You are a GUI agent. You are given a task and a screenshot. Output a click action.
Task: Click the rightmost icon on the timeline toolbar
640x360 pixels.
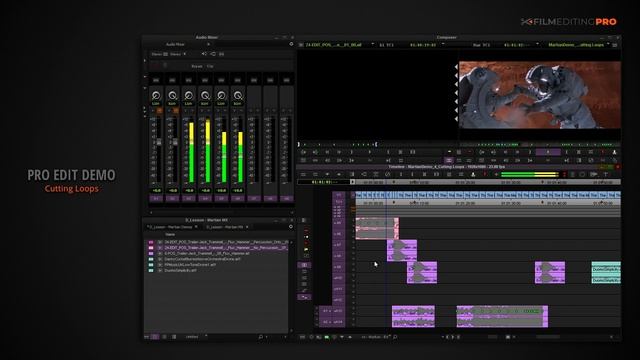(606, 174)
